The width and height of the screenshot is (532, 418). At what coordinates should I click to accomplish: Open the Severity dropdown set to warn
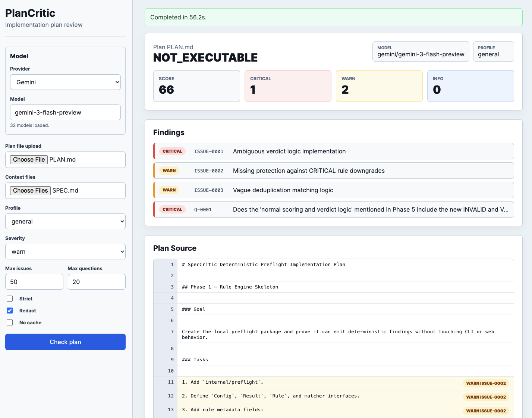(x=65, y=252)
